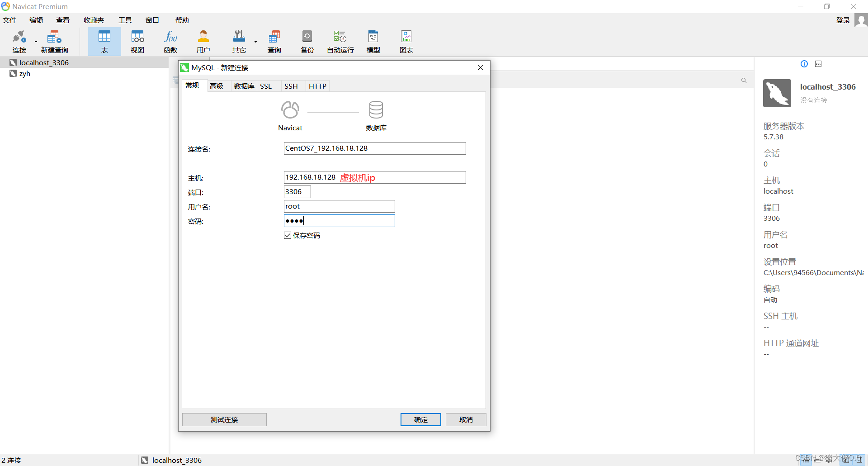This screenshot has height=466, width=868.
Task: Open the 窗口 menu
Action: [x=152, y=20]
